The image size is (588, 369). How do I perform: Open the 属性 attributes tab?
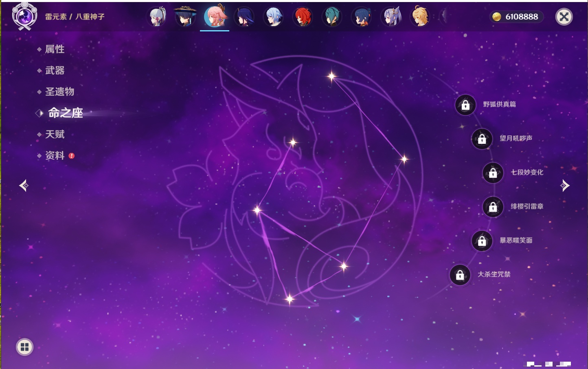55,49
